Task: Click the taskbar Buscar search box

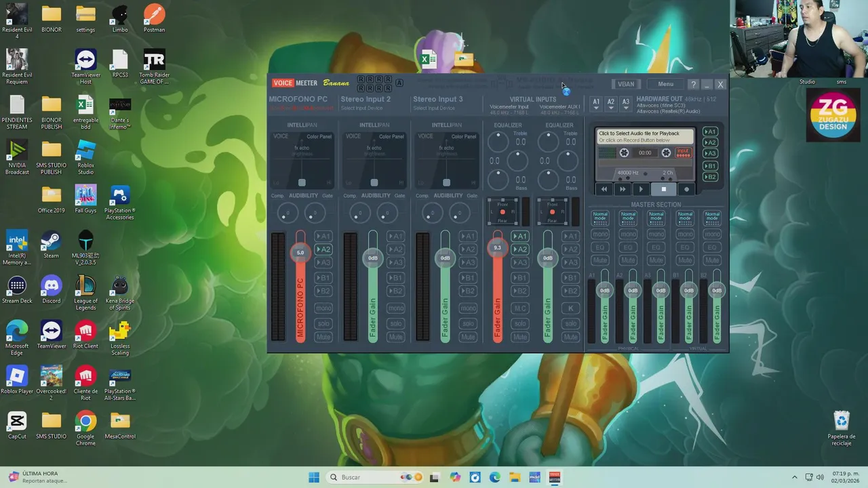Action: [375, 477]
